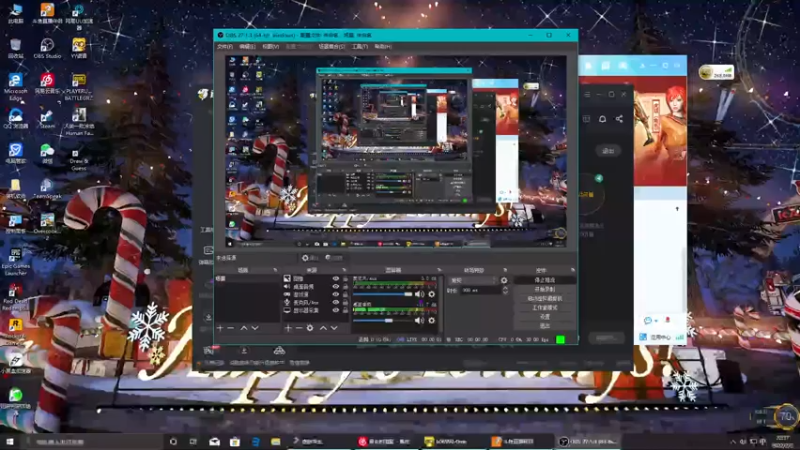800x450 pixels.
Task: Click the bell notification icon in background window
Action: (603, 119)
